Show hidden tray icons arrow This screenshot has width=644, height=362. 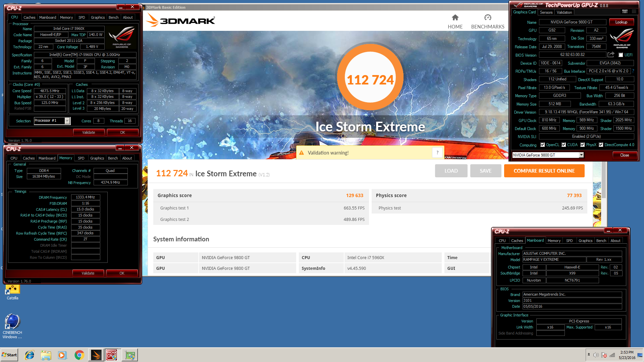pos(589,355)
